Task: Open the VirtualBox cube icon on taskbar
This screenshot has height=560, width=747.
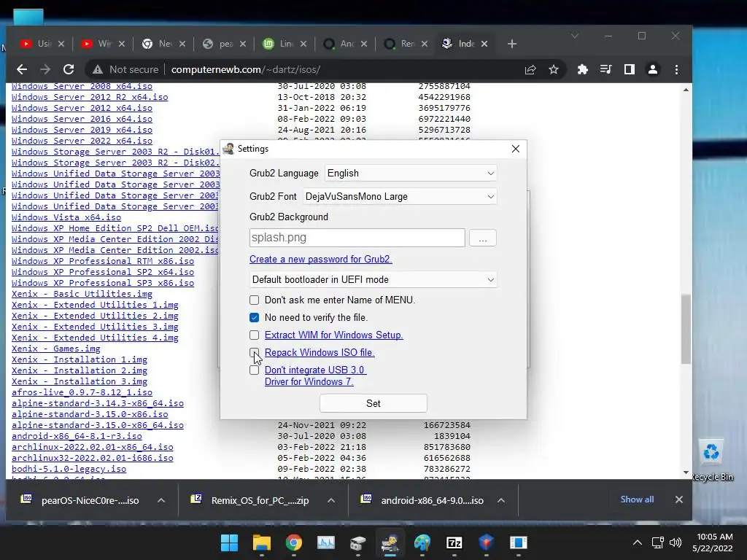Action: 486,542
